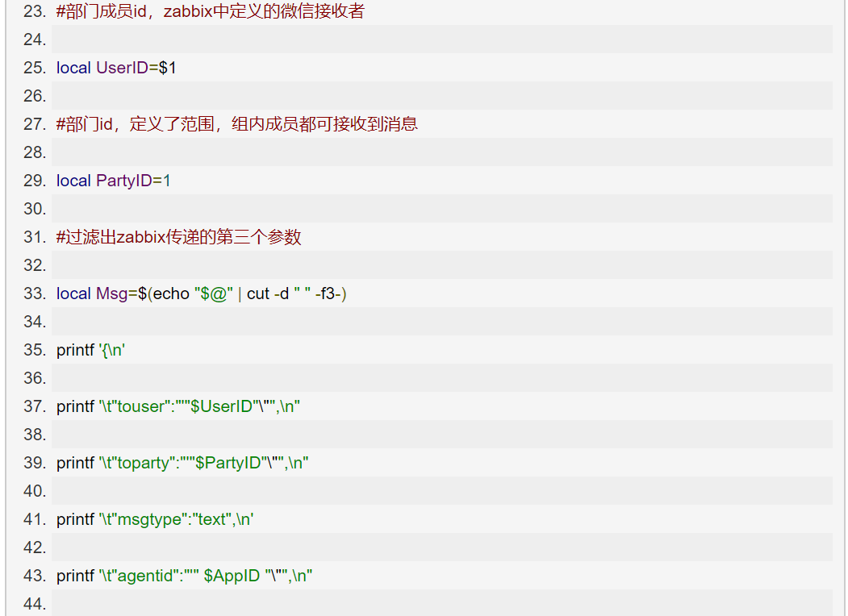Click the 'local PartyID=1' code line
This screenshot has width=848, height=616.
coord(114,181)
